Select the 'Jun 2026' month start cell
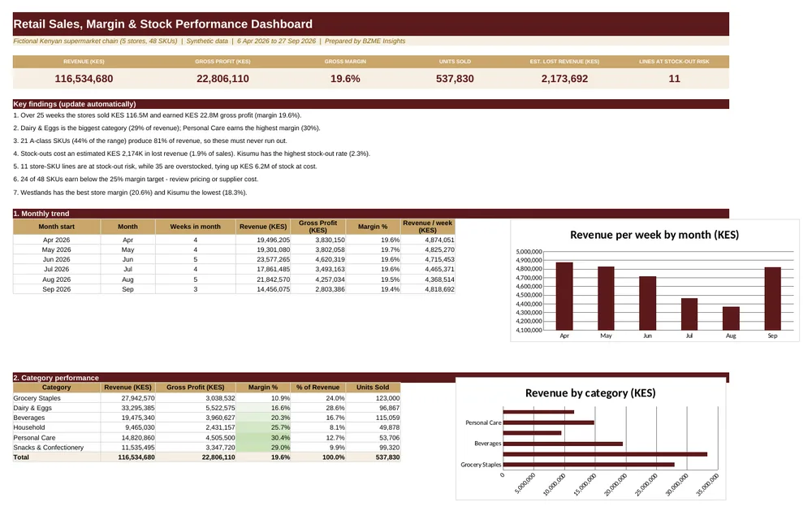 (x=57, y=259)
